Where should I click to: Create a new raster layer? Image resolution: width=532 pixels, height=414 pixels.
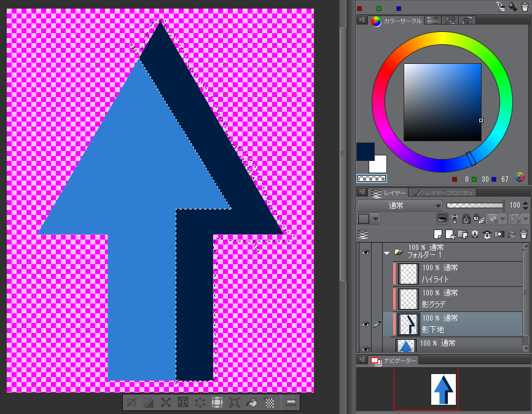[x=438, y=234]
